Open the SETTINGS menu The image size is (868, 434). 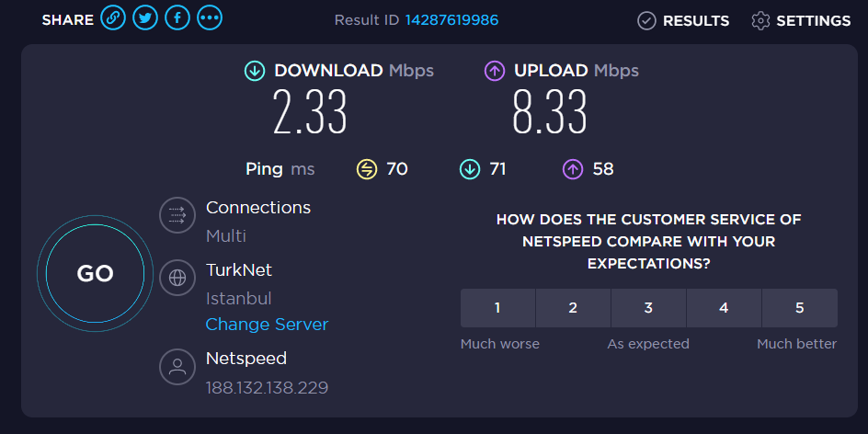(800, 20)
